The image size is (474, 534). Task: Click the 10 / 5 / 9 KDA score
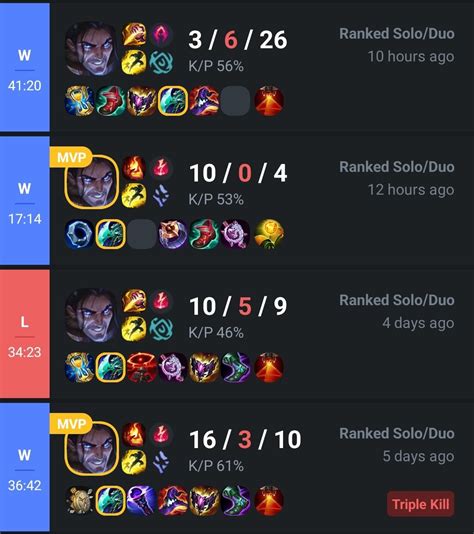[238, 306]
